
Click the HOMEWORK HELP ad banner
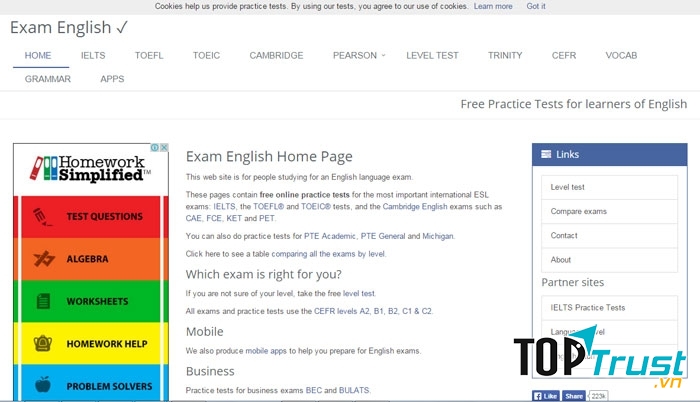[x=91, y=343]
